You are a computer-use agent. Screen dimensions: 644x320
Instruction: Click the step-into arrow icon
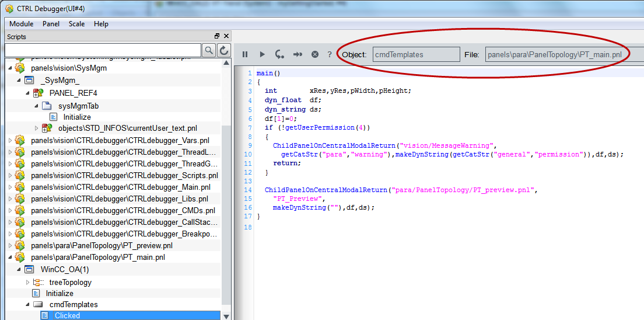297,54
